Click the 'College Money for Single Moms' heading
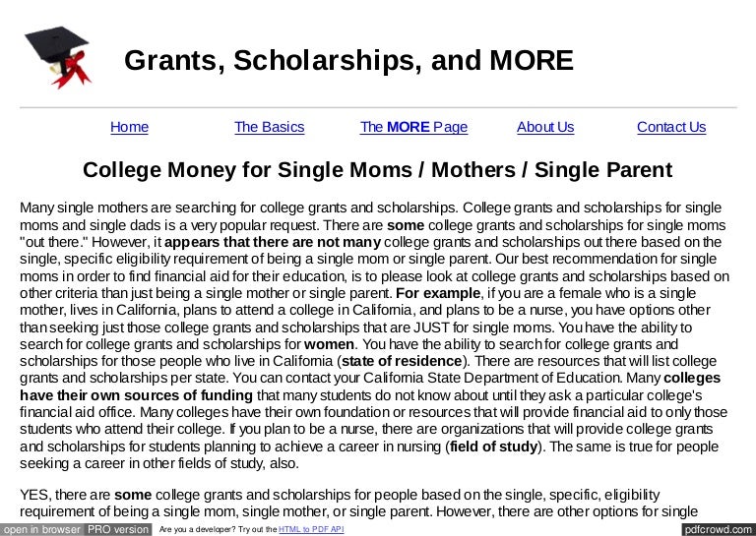 pos(377,169)
